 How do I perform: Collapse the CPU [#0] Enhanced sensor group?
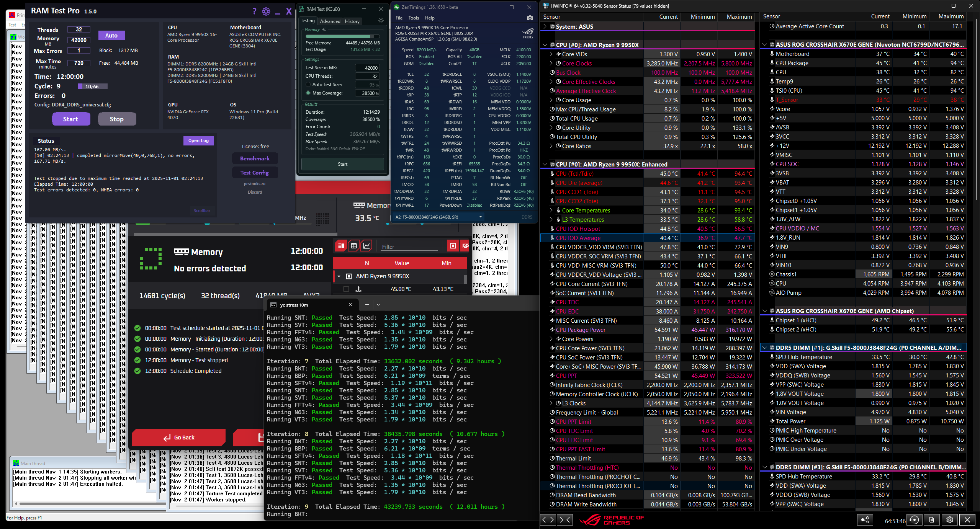click(x=545, y=165)
